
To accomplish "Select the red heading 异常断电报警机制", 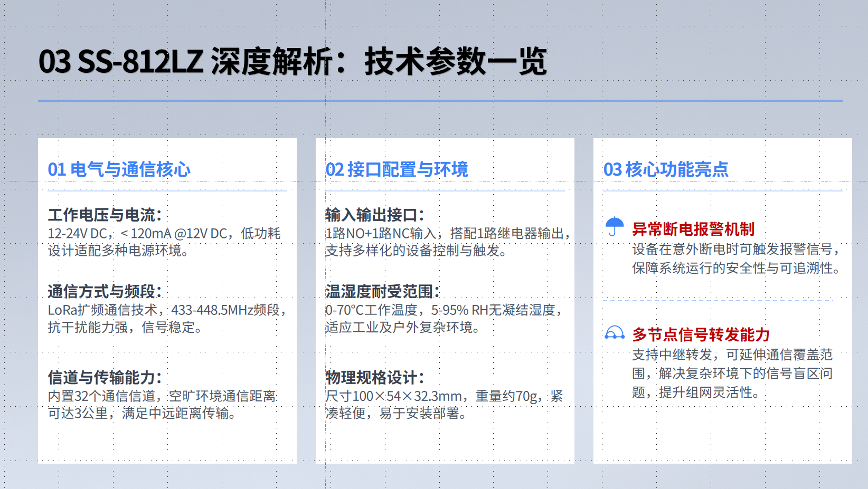I will point(693,229).
